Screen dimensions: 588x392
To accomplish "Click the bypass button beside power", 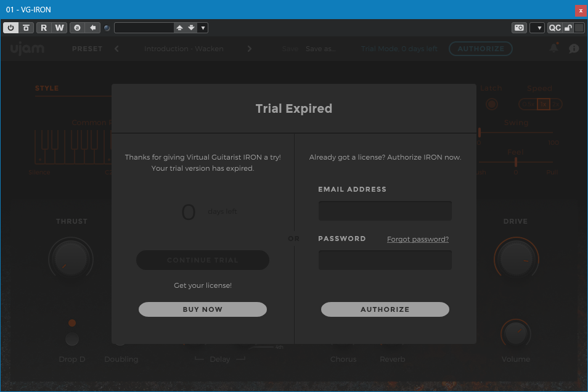I will click(26, 28).
